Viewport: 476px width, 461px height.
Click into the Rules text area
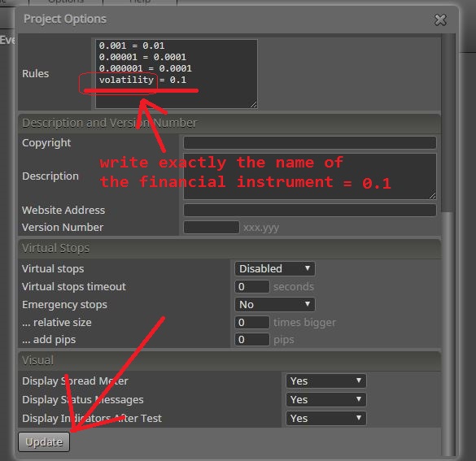(x=177, y=74)
